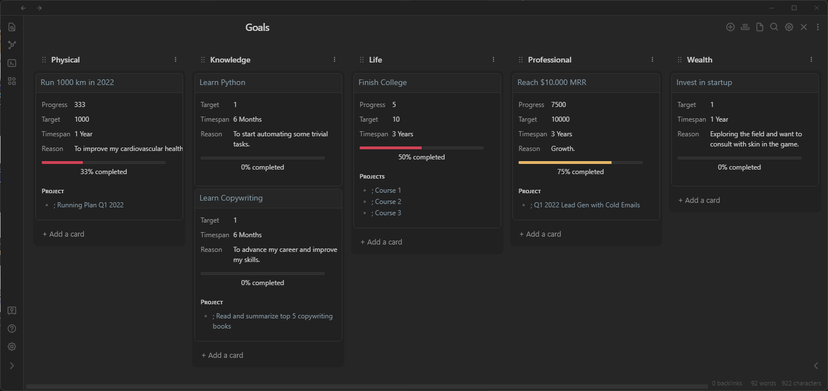Click the 75% completed progress bar
This screenshot has height=391, width=828.
[580, 163]
